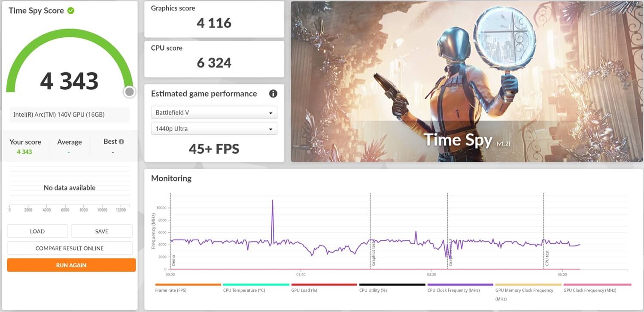Toggle the CPU Temperature legend item
Screen dimensions: 644x312
(x=256, y=288)
